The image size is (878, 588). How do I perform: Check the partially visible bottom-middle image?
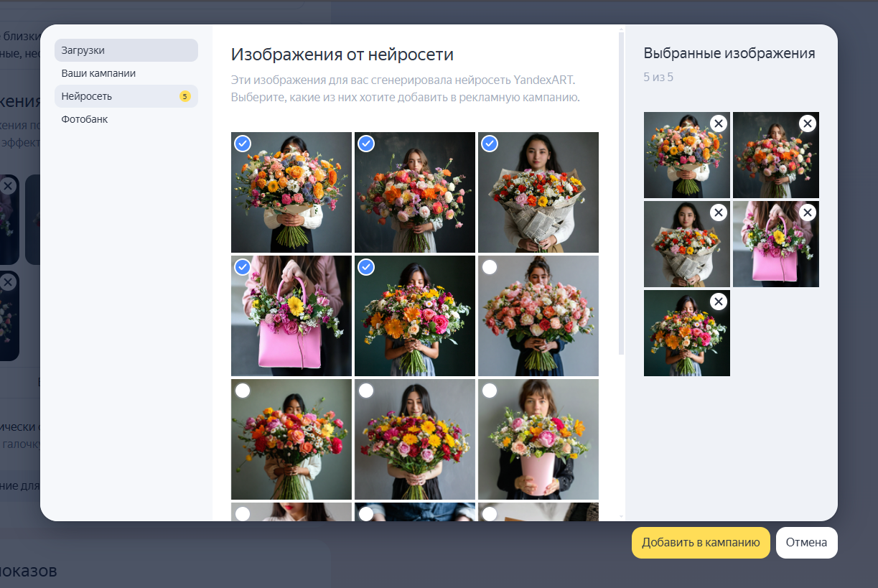(366, 513)
